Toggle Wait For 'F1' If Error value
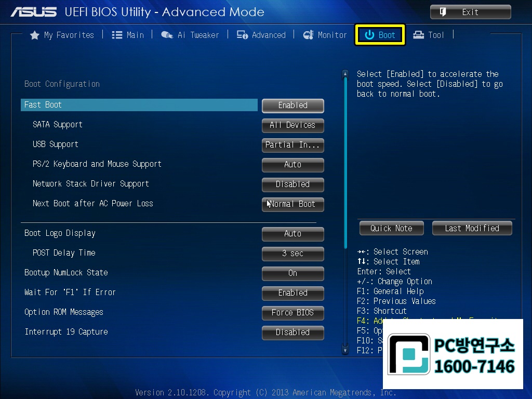 (293, 293)
